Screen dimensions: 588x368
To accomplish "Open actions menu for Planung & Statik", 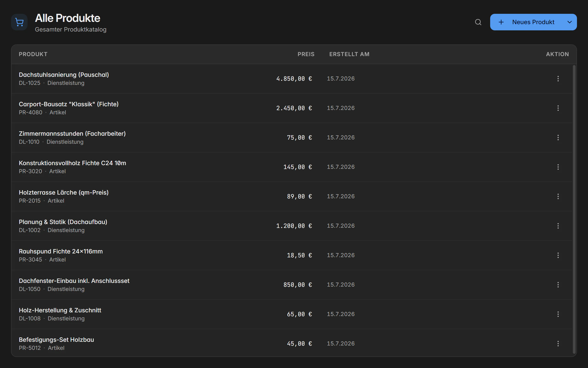I will [558, 226].
